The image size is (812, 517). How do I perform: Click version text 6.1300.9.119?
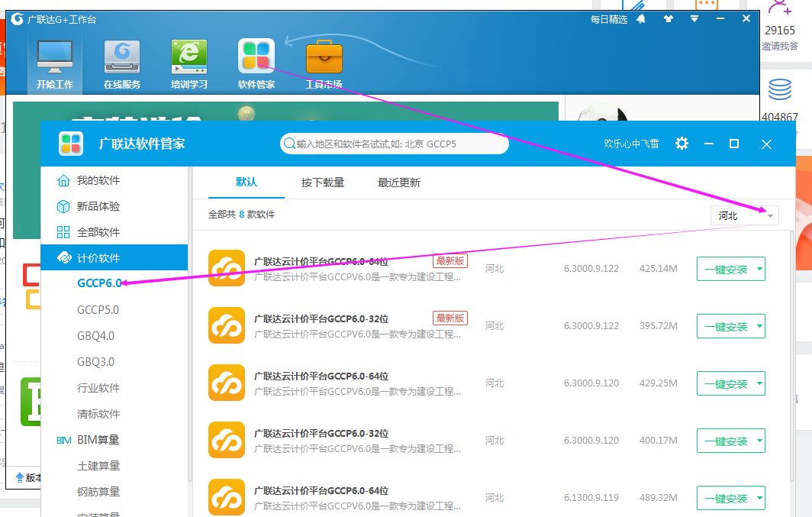[591, 498]
